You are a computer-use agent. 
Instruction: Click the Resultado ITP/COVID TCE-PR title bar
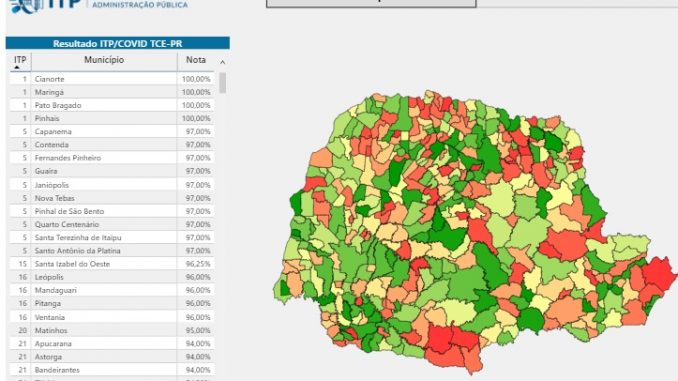pos(118,43)
